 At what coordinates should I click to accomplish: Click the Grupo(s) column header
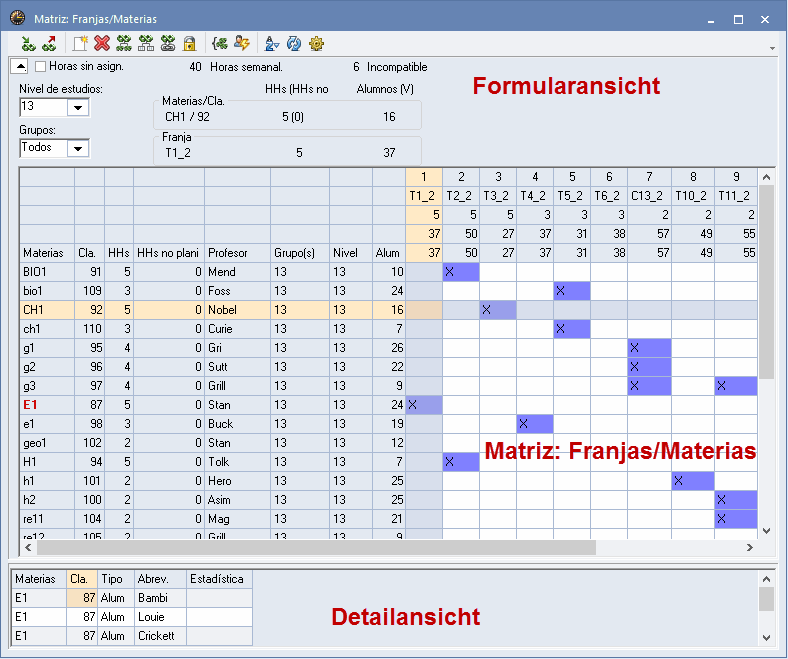300,253
